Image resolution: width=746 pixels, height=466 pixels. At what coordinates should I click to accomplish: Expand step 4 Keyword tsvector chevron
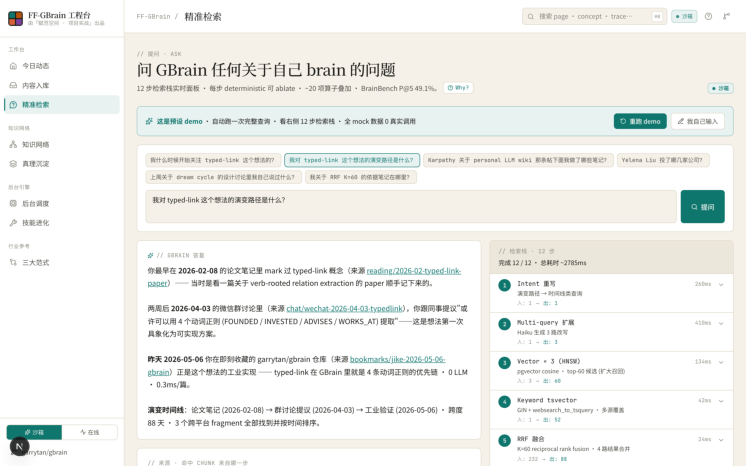tap(721, 401)
